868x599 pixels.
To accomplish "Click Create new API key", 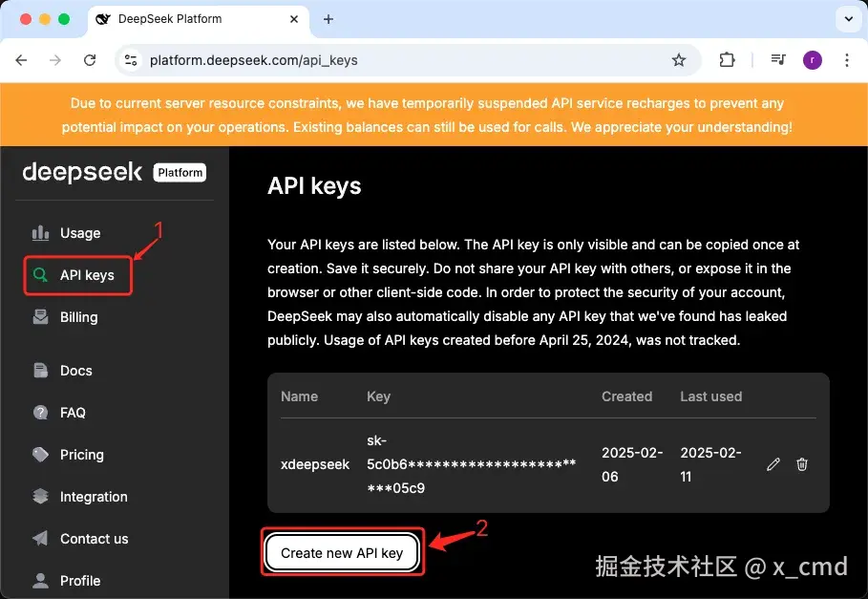I will 342,552.
